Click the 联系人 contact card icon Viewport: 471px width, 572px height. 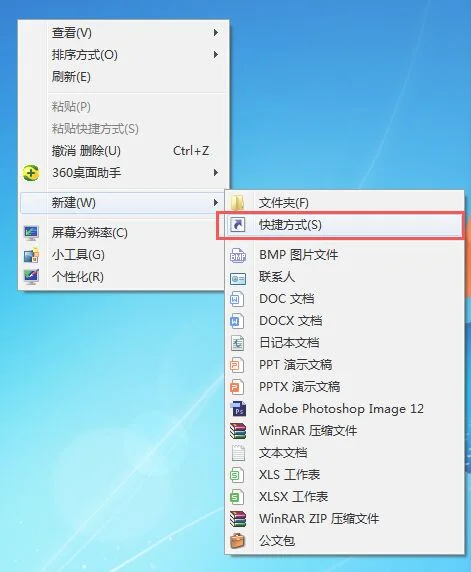pyautogui.click(x=238, y=279)
